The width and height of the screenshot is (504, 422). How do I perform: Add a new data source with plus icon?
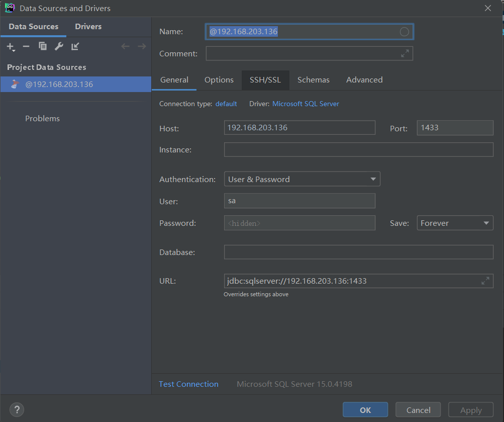[x=11, y=47]
